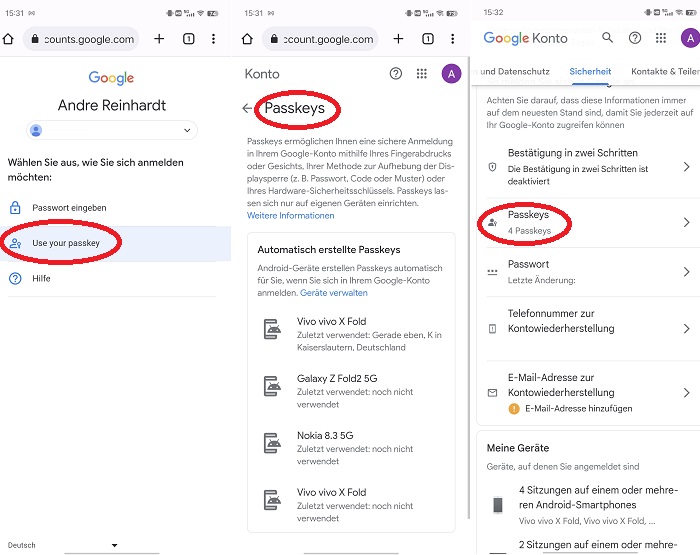Screen dimensions: 700x555
Task: Click password dots icon beside Passwort
Action: tap(492, 272)
